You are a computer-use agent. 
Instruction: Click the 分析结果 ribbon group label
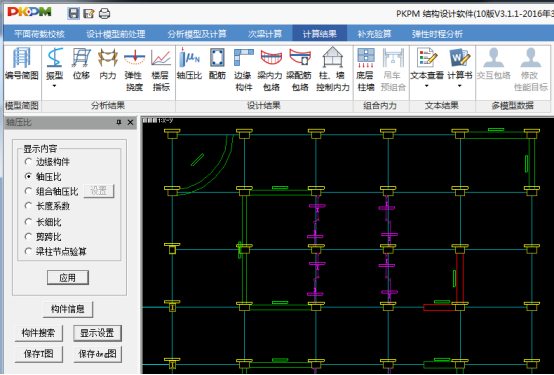click(108, 105)
